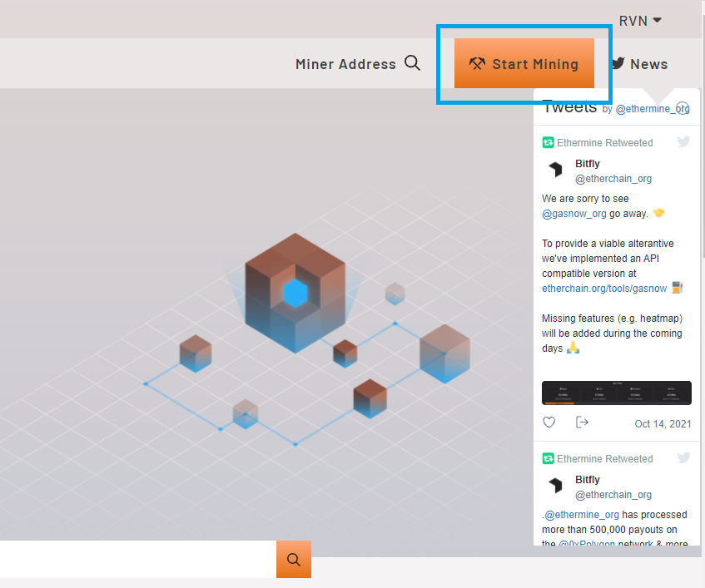Click the pickaxe icon on Start Mining

pos(477,64)
